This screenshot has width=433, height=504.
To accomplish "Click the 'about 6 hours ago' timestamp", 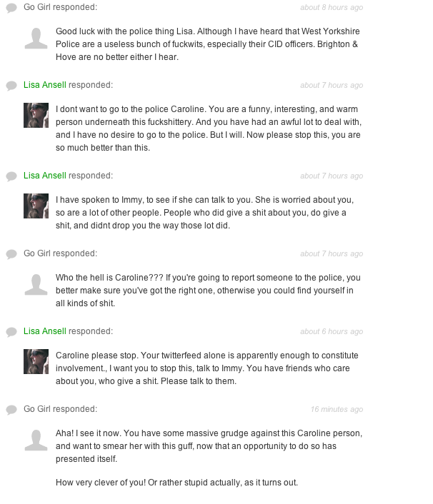I will [x=331, y=332].
